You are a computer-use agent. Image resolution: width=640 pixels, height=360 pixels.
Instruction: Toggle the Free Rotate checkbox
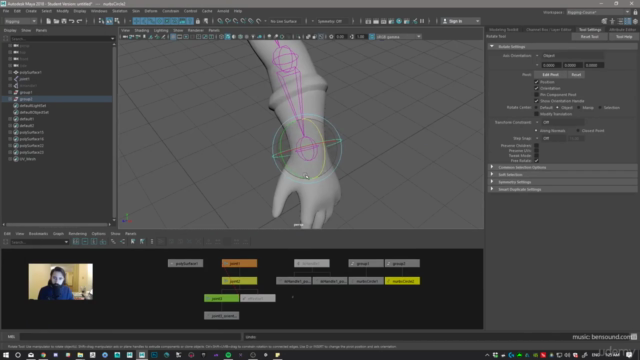click(x=536, y=161)
